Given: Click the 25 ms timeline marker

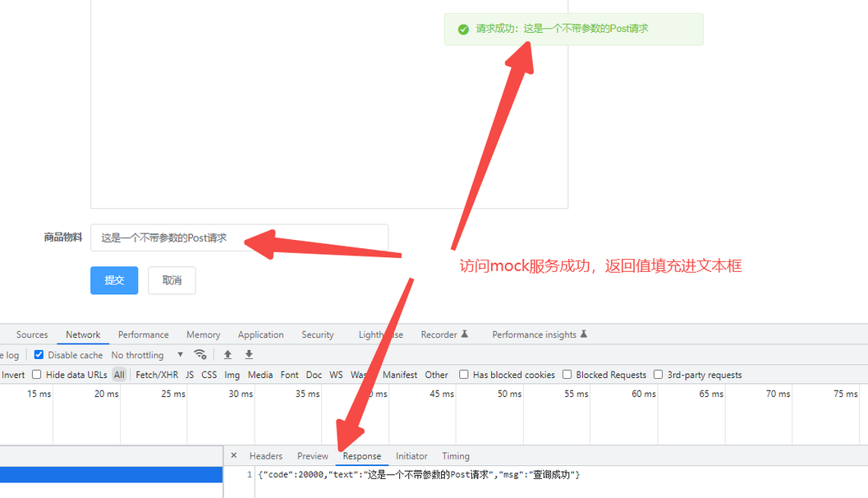Looking at the screenshot, I should point(173,394).
